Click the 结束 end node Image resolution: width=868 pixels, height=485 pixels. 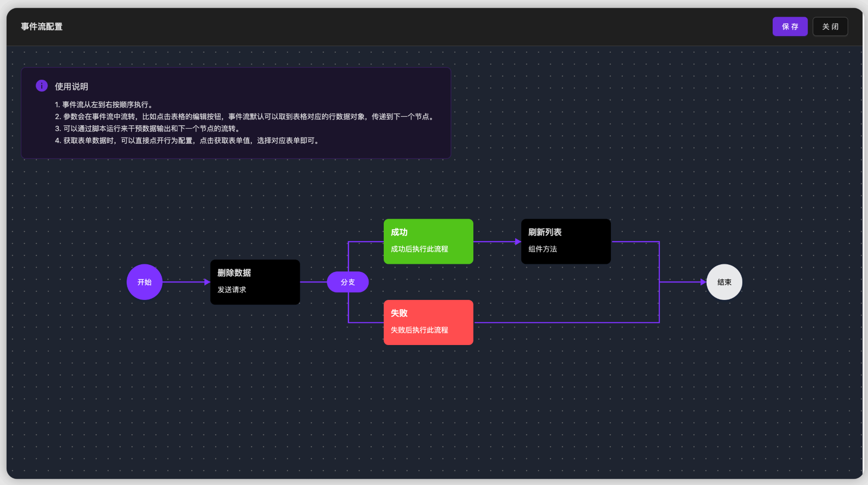click(724, 282)
